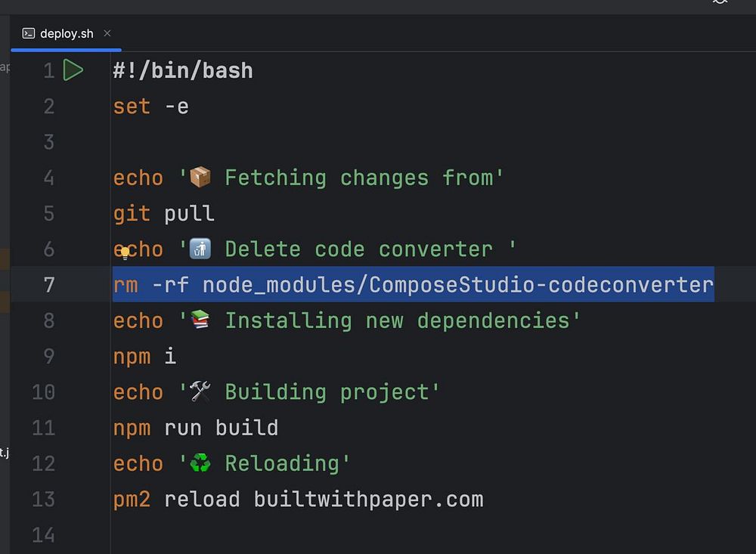Image resolution: width=756 pixels, height=554 pixels.
Task: Select the deploy.sh tab
Action: [x=67, y=33]
